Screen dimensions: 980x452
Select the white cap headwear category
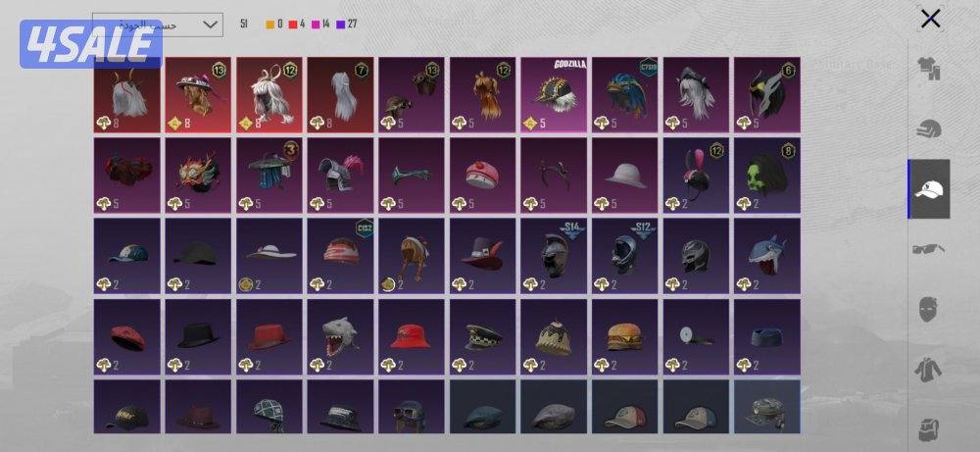[x=929, y=189]
